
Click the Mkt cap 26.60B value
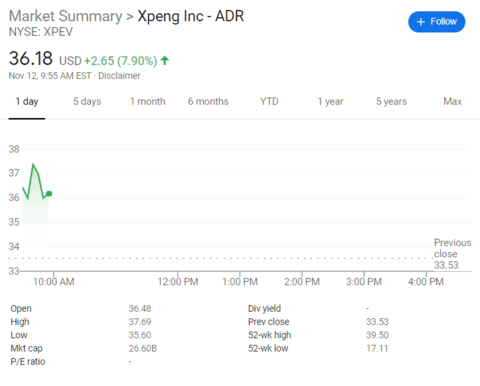point(143,348)
